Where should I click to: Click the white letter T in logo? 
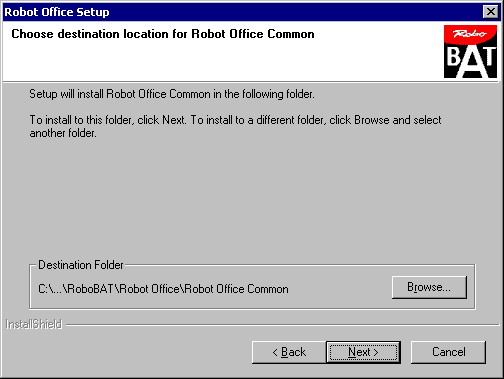coord(489,56)
